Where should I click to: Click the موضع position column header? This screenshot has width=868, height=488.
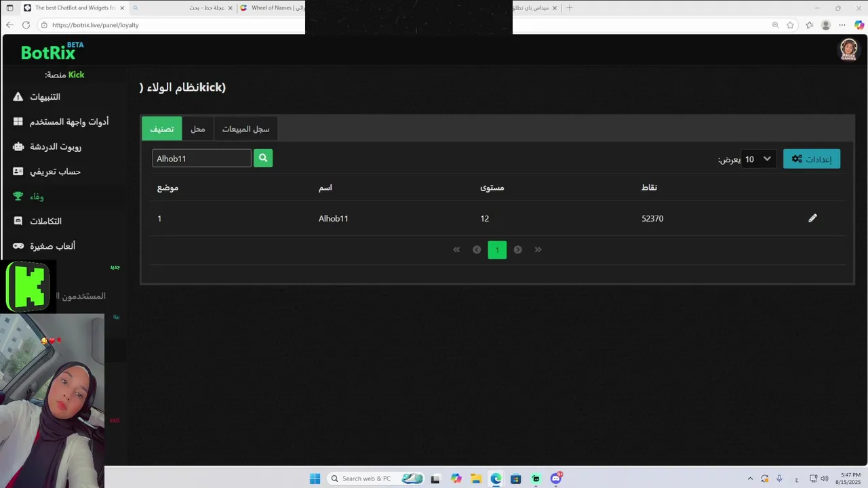(x=167, y=187)
